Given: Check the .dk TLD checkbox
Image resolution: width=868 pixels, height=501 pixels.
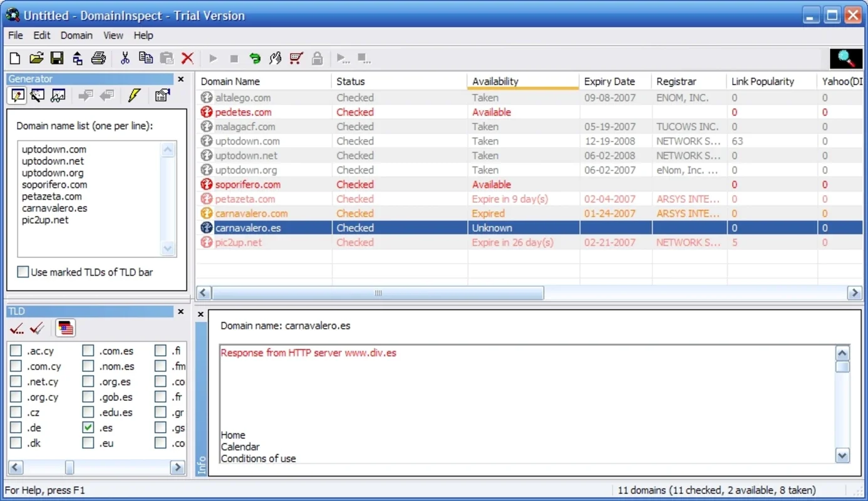Looking at the screenshot, I should 16,443.
